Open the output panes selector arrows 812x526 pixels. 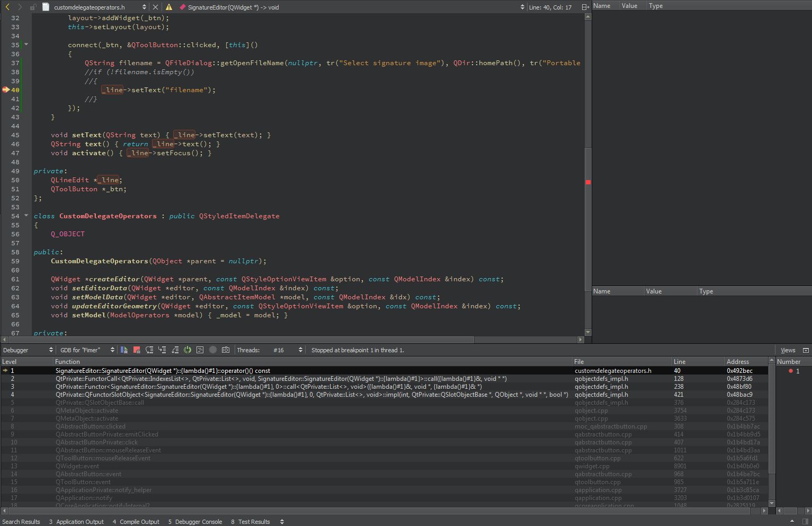[x=282, y=522]
